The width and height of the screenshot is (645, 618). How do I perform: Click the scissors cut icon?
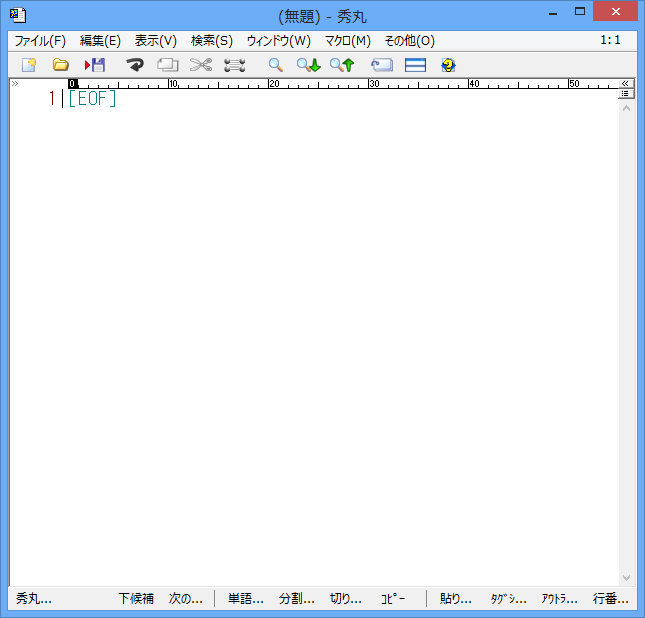pos(201,65)
